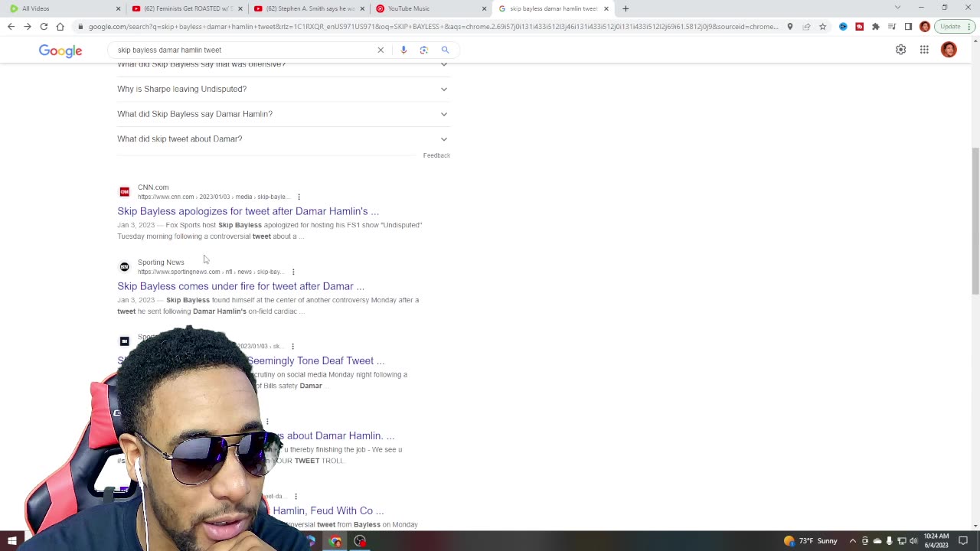Go forward with the browser forward arrow
Image resolution: width=980 pixels, height=551 pixels.
[x=28, y=26]
